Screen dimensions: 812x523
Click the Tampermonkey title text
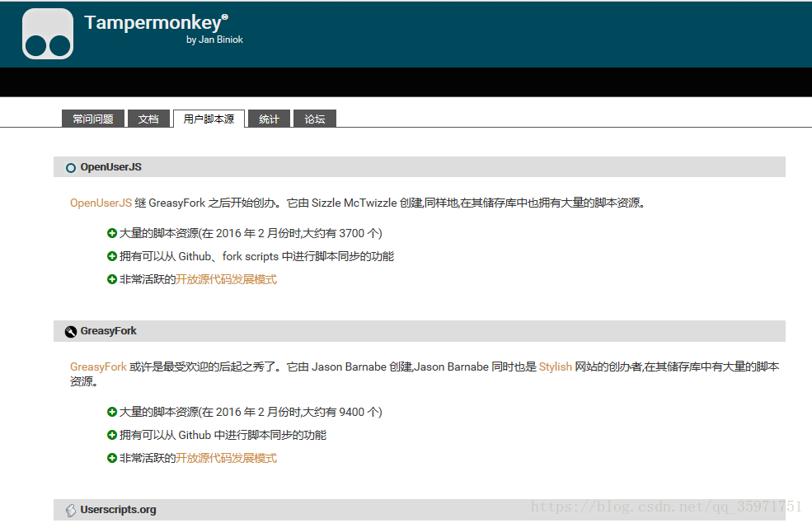pos(156,22)
